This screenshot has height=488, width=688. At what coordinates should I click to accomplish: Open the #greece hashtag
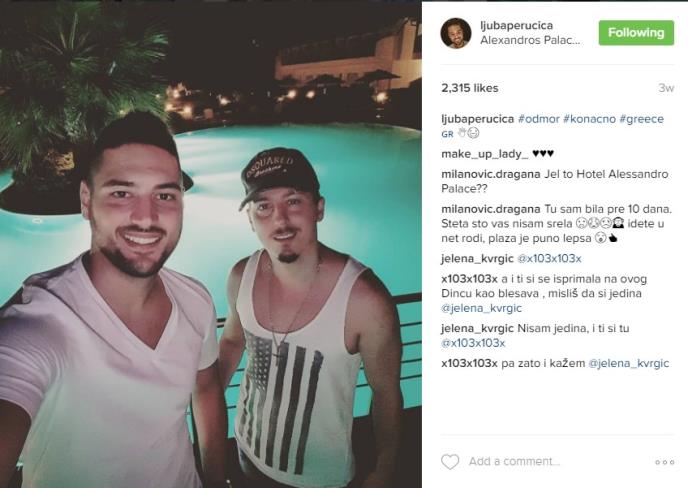pos(641,119)
